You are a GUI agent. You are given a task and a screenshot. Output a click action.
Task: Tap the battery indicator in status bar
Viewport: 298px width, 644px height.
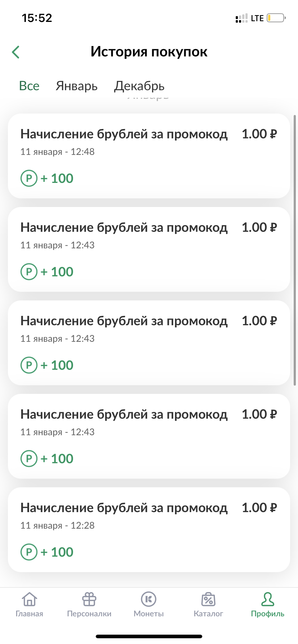click(276, 18)
